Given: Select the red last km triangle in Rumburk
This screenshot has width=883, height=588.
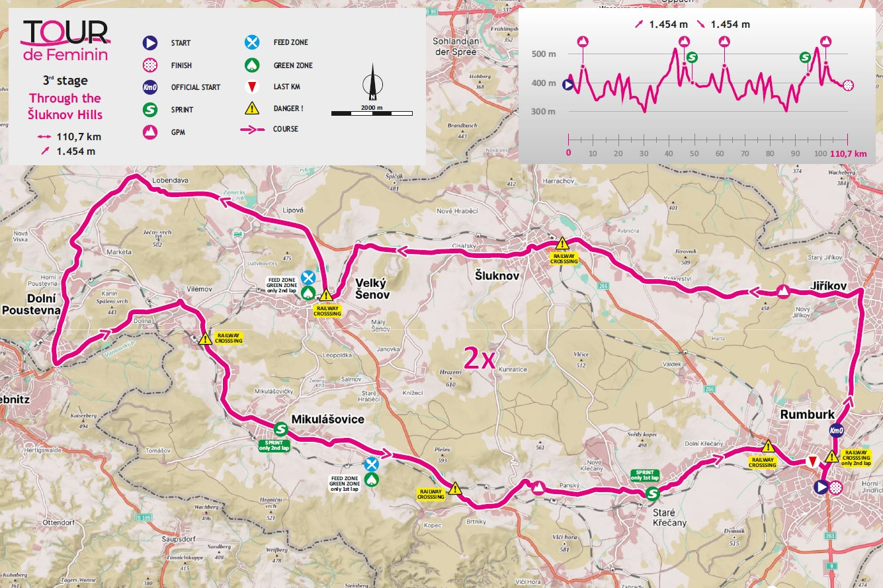Looking at the screenshot, I should pyautogui.click(x=812, y=461).
